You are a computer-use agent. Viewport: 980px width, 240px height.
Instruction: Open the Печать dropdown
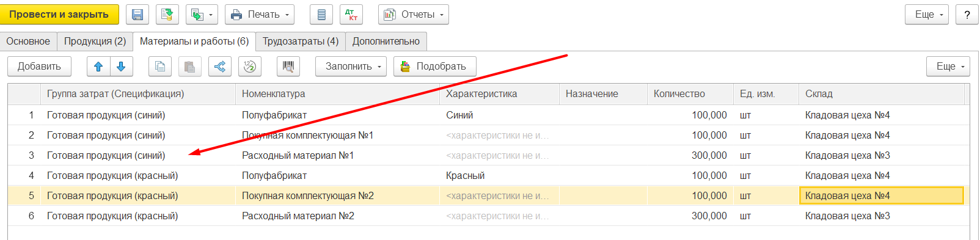click(259, 14)
